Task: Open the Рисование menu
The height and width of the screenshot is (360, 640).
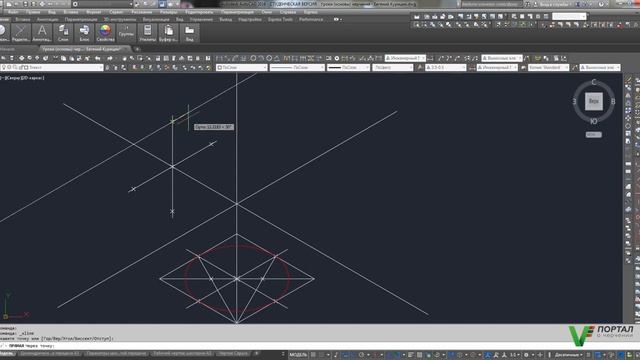Action: [142, 12]
